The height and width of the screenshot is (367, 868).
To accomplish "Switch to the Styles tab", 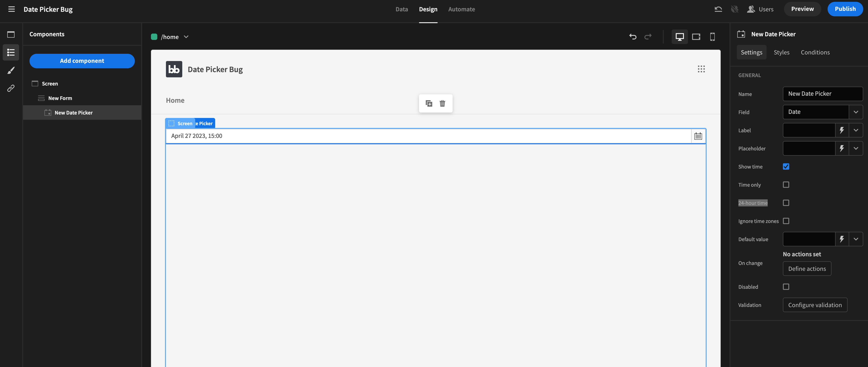I will click(781, 52).
